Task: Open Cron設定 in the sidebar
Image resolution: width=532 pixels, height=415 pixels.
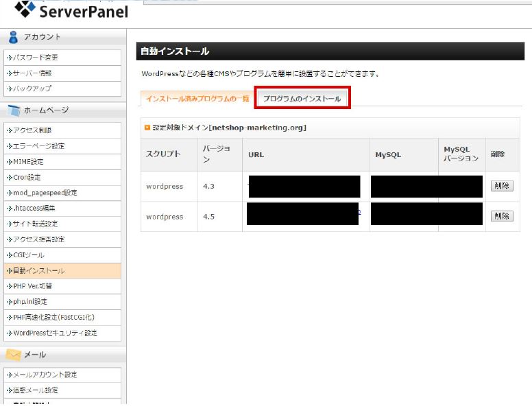Action: click(x=62, y=177)
